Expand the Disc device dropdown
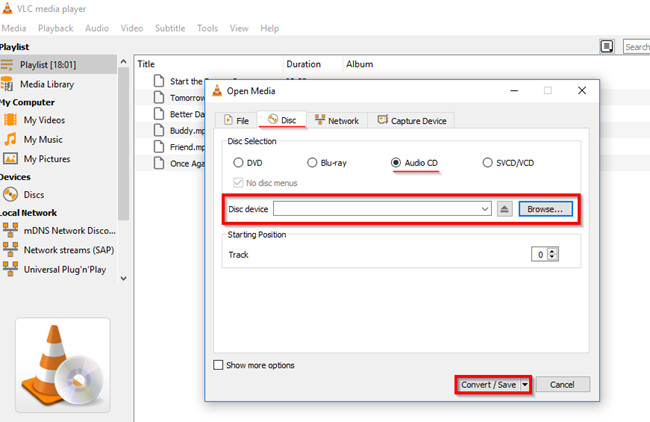The width and height of the screenshot is (650, 422). pyautogui.click(x=485, y=209)
